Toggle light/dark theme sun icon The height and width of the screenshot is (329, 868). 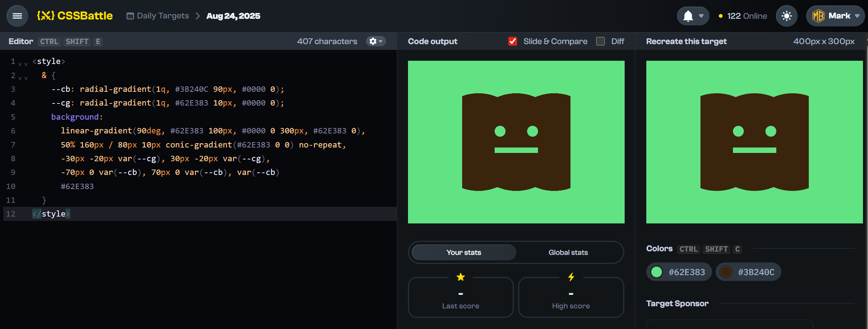tap(786, 16)
